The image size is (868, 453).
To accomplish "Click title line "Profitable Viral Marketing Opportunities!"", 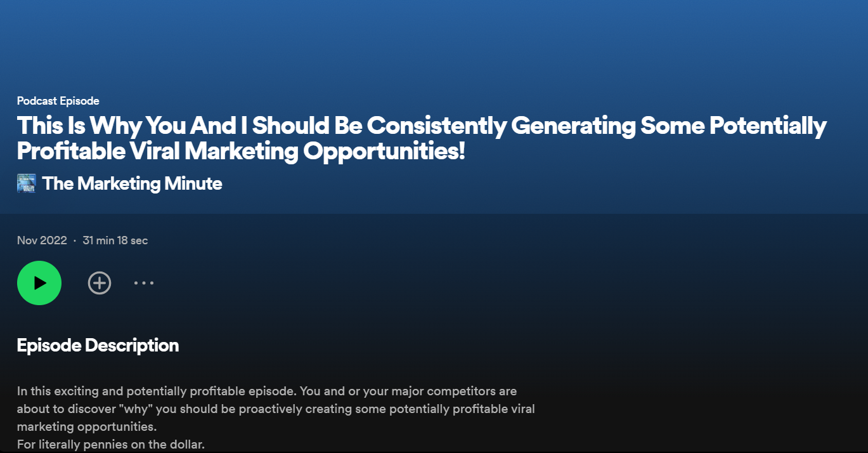I will (241, 151).
